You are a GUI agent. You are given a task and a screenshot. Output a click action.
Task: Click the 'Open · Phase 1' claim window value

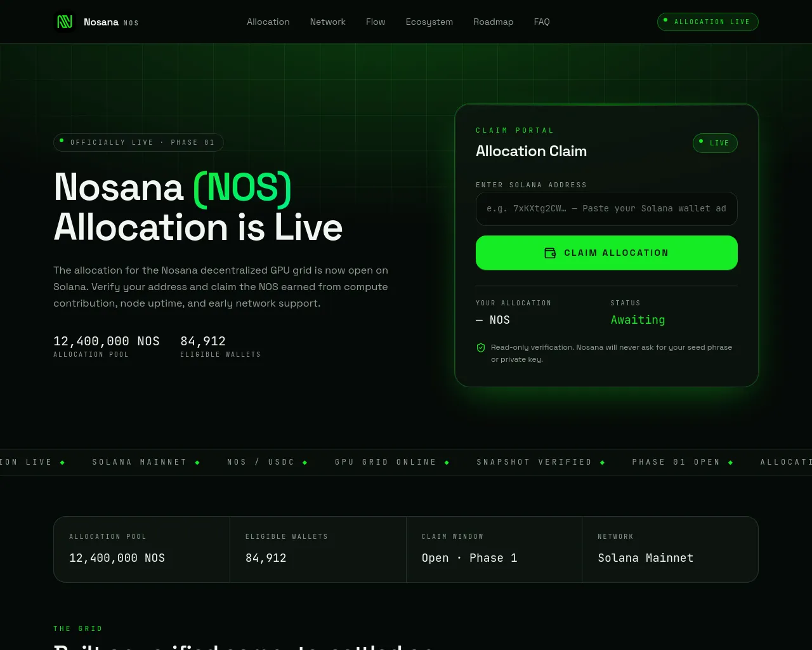coord(469,558)
